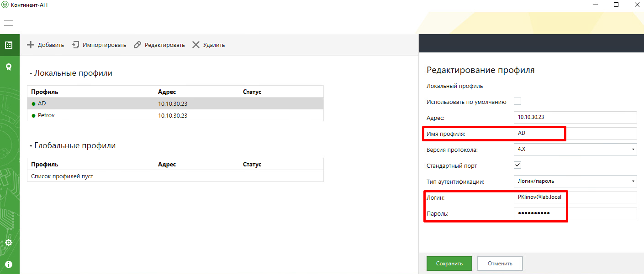Select the Petrov profile row
Screen dimensions: 644x274
(x=175, y=115)
